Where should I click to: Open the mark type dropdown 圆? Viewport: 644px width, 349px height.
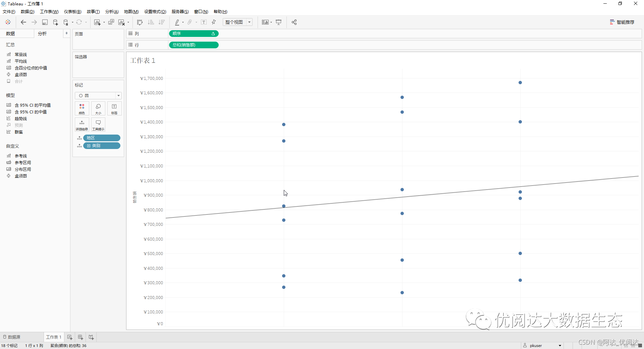coord(98,96)
